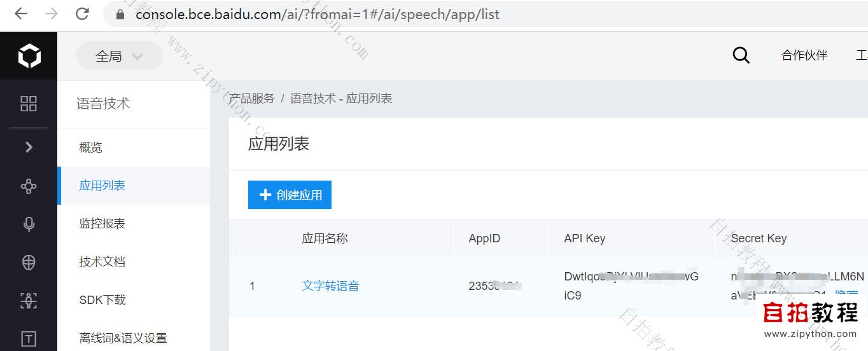Click 应用名称 column header
This screenshot has width=868, height=351.
tap(325, 238)
